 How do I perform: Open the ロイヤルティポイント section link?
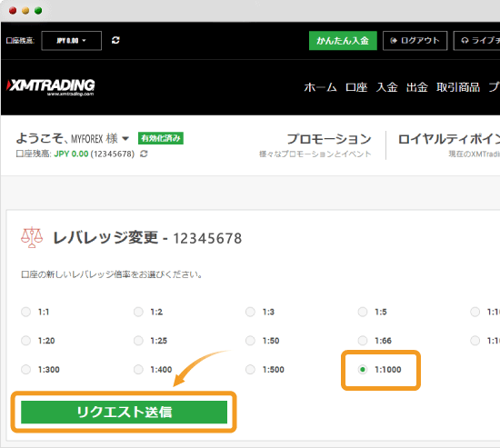(449, 139)
